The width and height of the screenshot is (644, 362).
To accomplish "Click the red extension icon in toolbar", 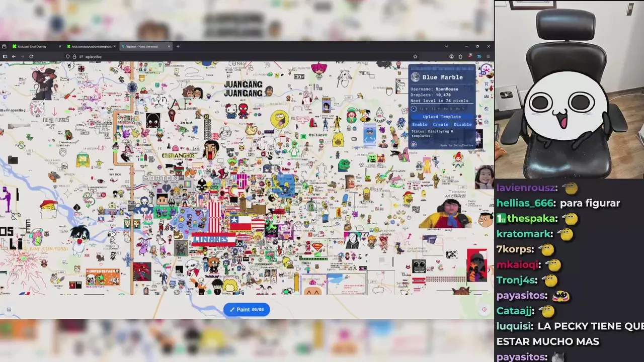I will click(x=469, y=56).
